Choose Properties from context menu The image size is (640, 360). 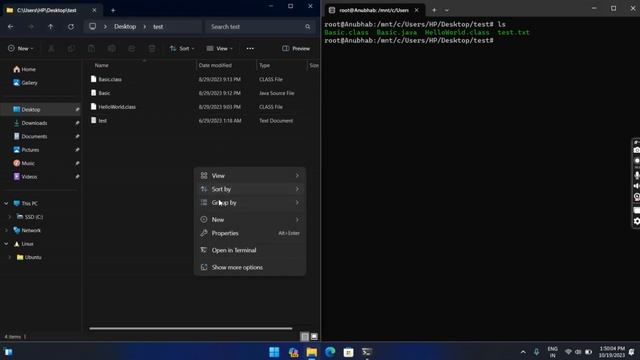(x=250, y=233)
